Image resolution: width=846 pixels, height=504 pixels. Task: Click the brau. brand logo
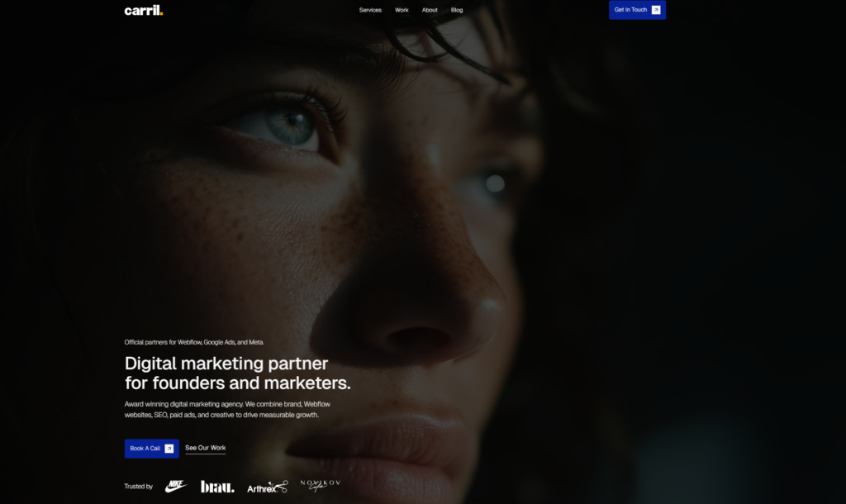coord(217,487)
